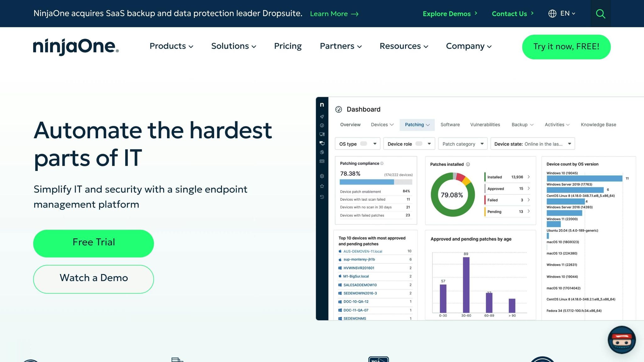Switch to the Vulnerabilities tab
The height and width of the screenshot is (362, 644).
coord(485,125)
